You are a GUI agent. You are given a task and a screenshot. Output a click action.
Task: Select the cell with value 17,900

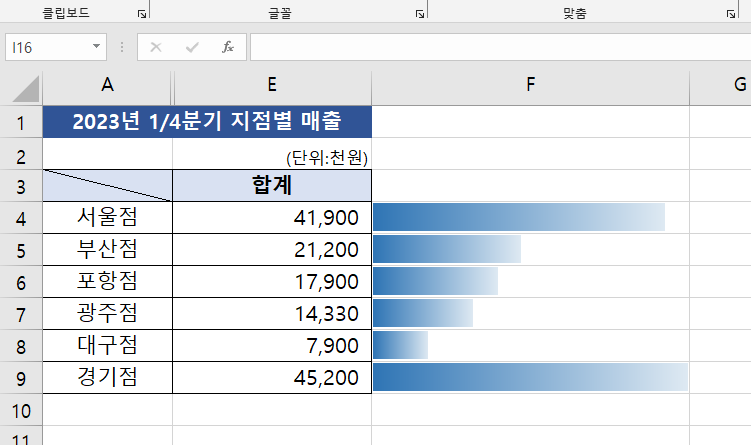[x=272, y=282]
